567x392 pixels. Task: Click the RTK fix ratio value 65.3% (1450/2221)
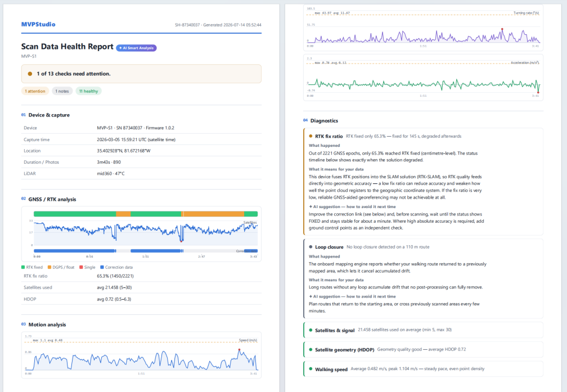(115, 276)
